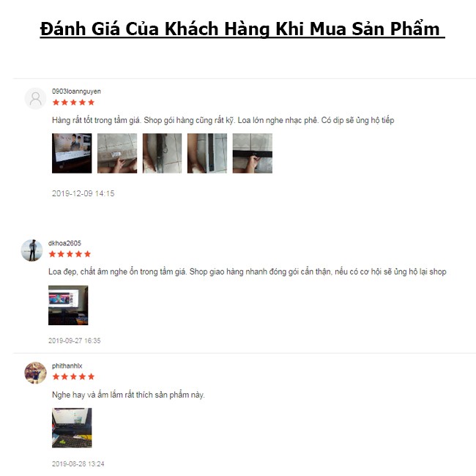The image size is (476, 476).
Task: Open username 0903loannguyen
Action: [76, 92]
